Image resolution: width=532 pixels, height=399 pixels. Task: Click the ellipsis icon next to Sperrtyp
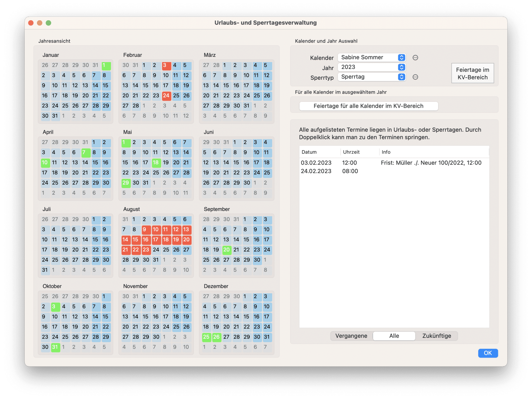coord(415,77)
